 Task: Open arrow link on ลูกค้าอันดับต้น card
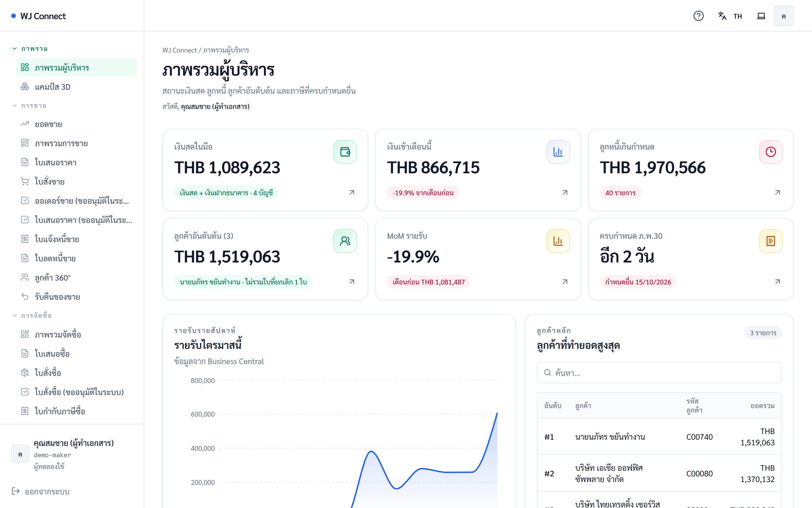tap(352, 282)
